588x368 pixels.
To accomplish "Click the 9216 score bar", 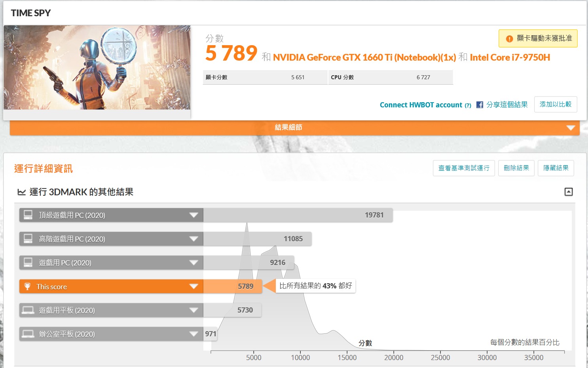I will click(x=248, y=263).
